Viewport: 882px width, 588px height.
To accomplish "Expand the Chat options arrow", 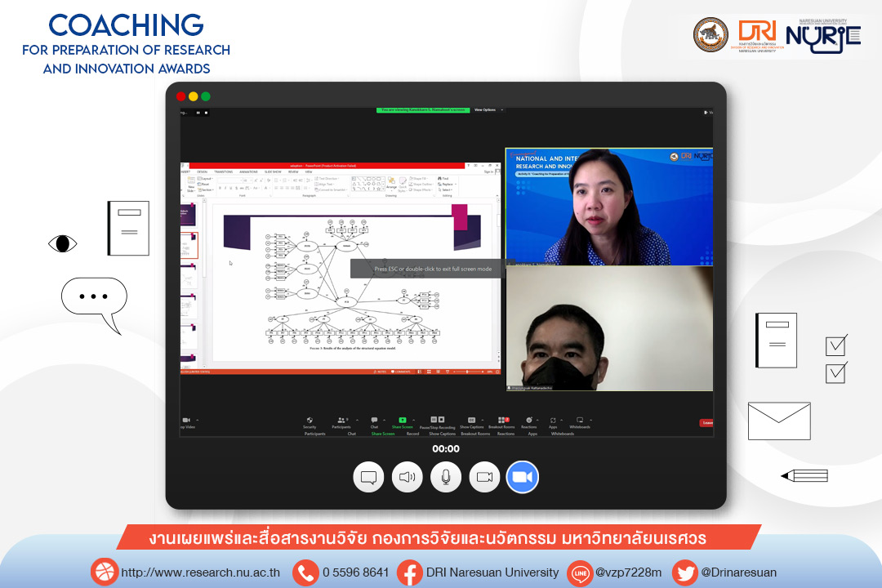I will (x=384, y=420).
